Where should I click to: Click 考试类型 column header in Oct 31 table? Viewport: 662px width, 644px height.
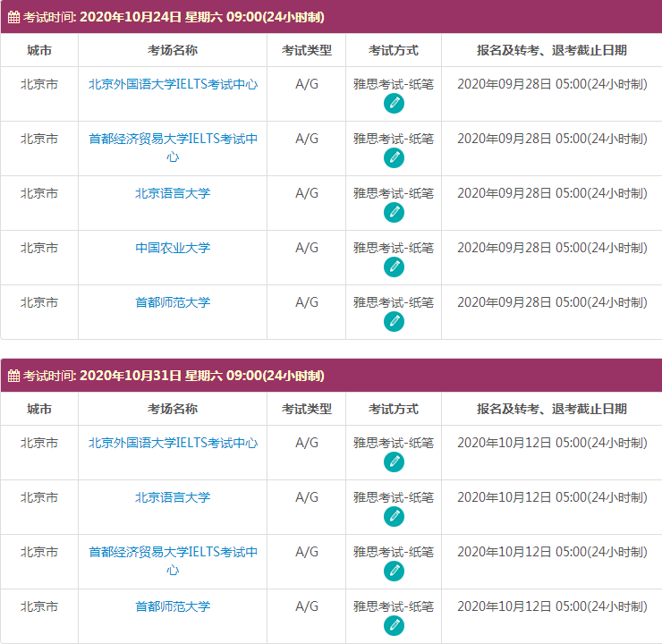(307, 409)
